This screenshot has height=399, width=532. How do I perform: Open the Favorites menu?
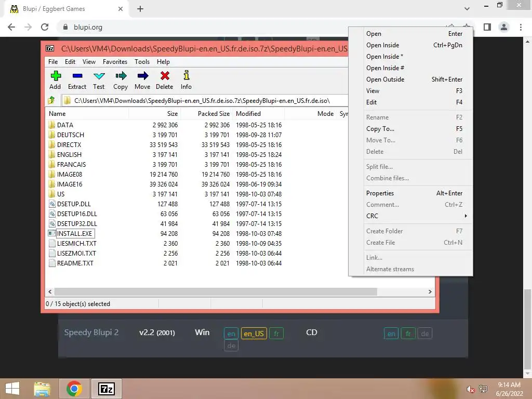coord(115,62)
